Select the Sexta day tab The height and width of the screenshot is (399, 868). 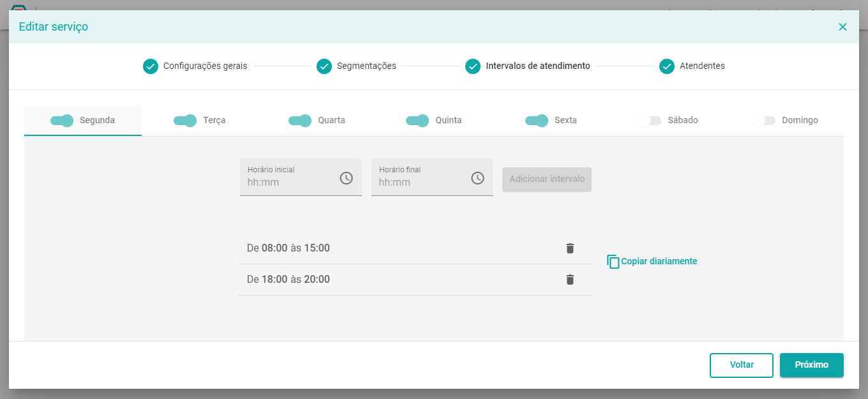(x=551, y=121)
